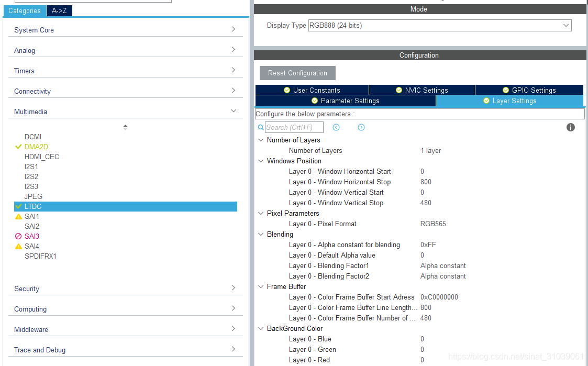
Task: Expand the Analog category
Action: [233, 50]
